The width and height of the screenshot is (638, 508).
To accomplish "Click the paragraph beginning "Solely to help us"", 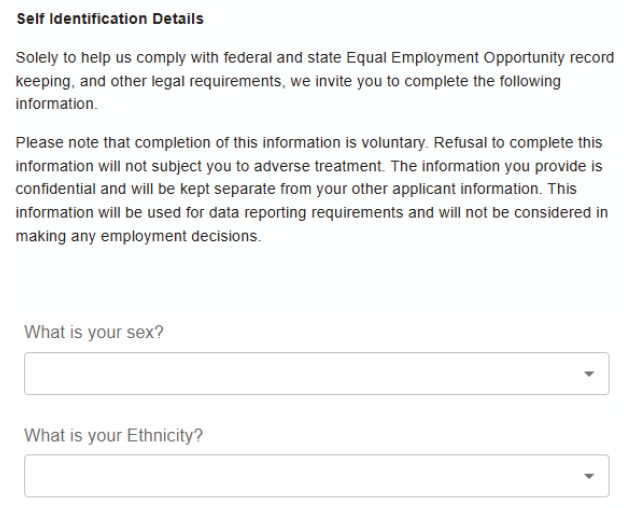I will [300, 81].
